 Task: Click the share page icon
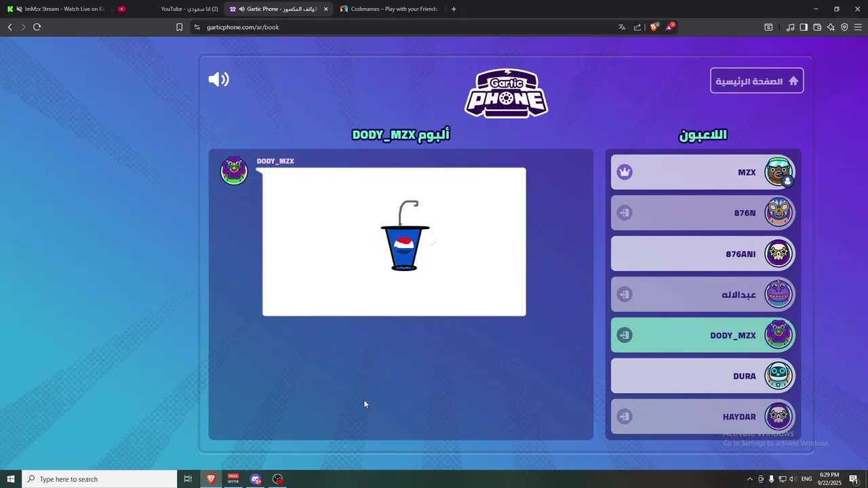637,27
